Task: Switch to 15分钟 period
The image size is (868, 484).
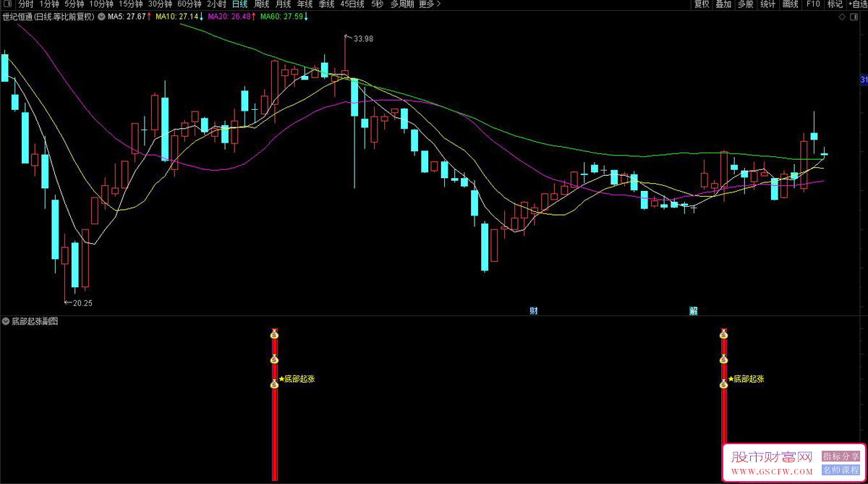Action: [x=131, y=4]
